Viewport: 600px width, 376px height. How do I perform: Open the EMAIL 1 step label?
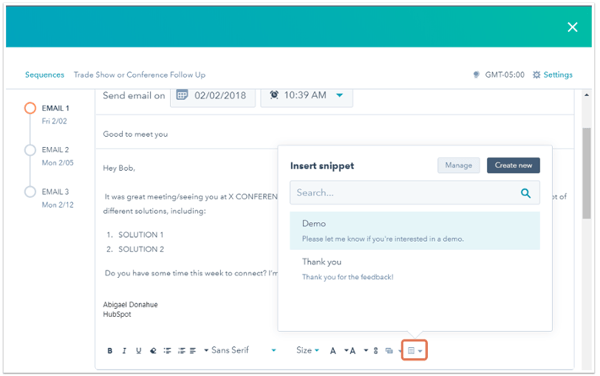pyautogui.click(x=55, y=108)
